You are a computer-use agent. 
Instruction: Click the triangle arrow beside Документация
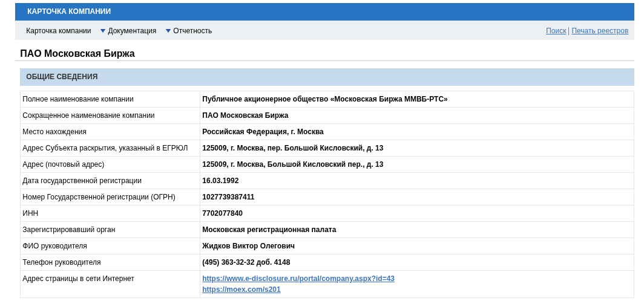[103, 31]
